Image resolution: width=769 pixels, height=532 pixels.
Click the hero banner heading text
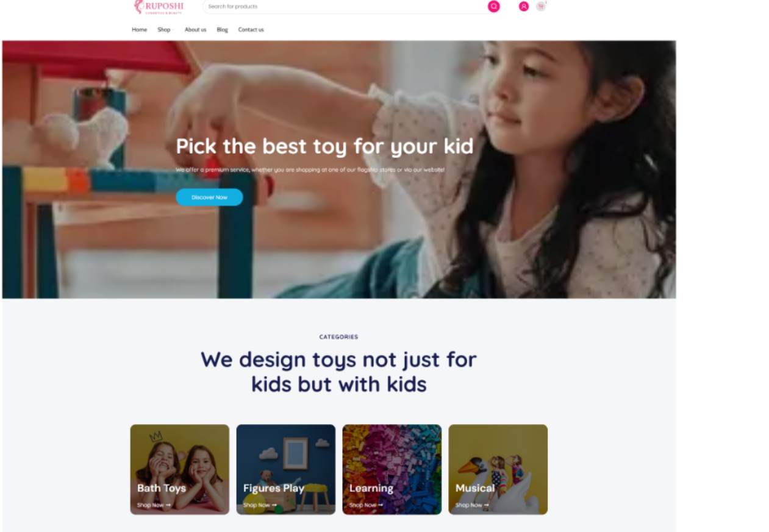(x=324, y=146)
